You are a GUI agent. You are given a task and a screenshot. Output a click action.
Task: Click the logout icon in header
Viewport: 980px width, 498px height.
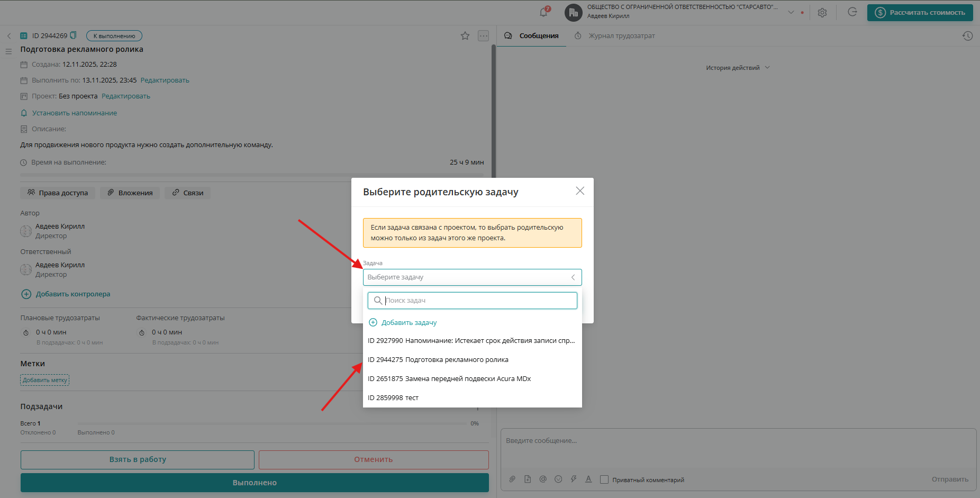tap(852, 12)
